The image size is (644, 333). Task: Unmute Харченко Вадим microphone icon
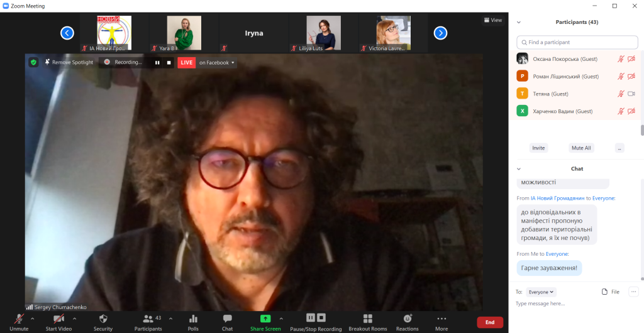pyautogui.click(x=621, y=111)
